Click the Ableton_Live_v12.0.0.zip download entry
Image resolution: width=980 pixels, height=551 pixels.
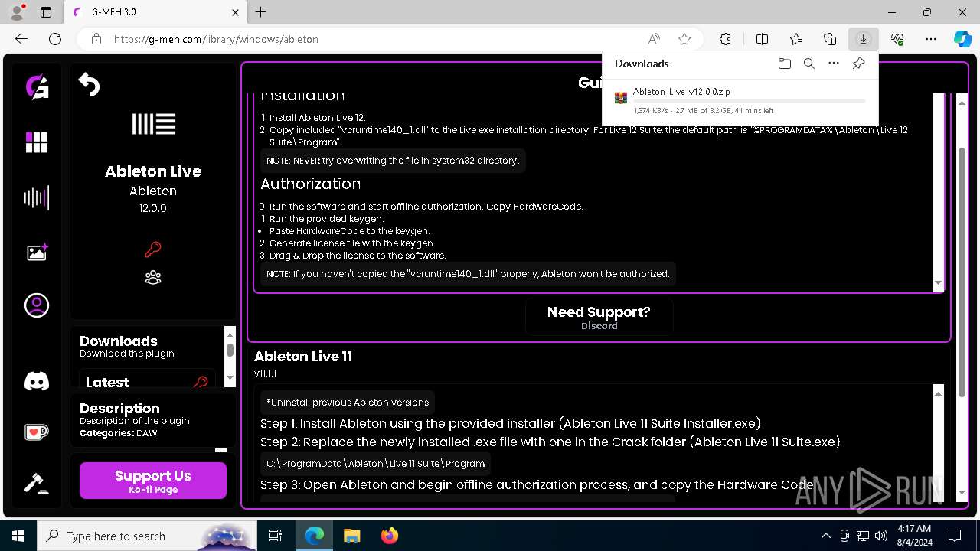click(740, 101)
